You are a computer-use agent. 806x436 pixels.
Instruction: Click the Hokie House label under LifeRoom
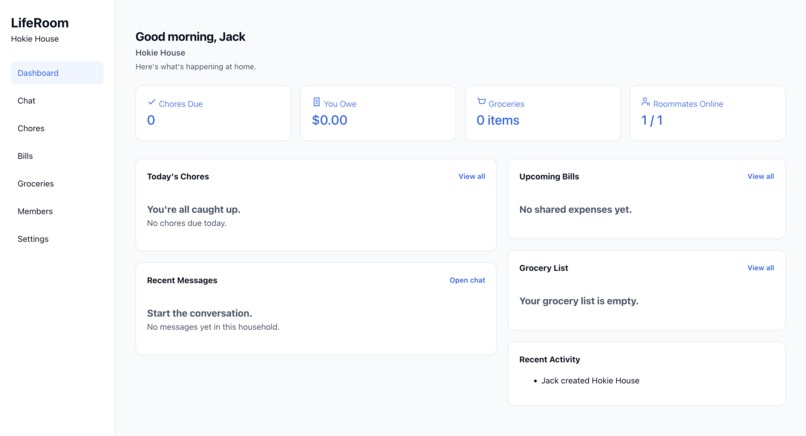point(35,39)
